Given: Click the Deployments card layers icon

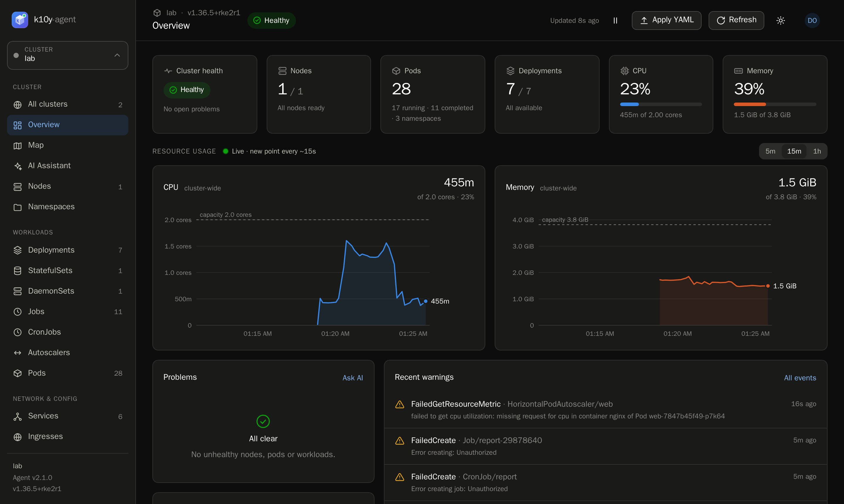Looking at the screenshot, I should (510, 71).
